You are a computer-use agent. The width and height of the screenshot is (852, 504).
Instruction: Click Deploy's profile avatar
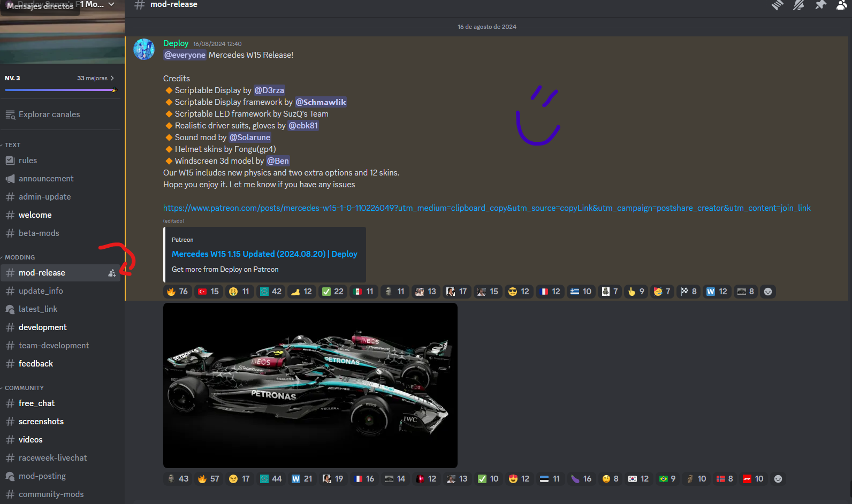pyautogui.click(x=144, y=49)
